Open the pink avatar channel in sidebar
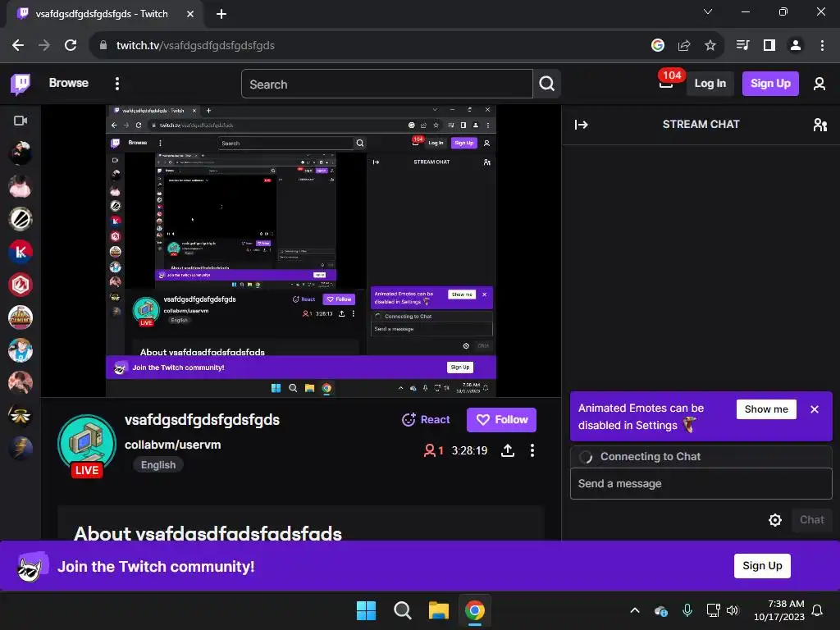 point(21,186)
